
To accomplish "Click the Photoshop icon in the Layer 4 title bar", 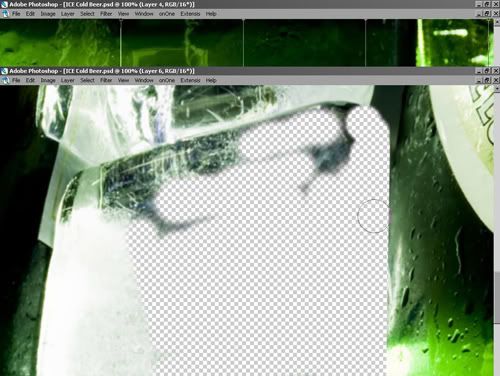I will tap(4, 4).
